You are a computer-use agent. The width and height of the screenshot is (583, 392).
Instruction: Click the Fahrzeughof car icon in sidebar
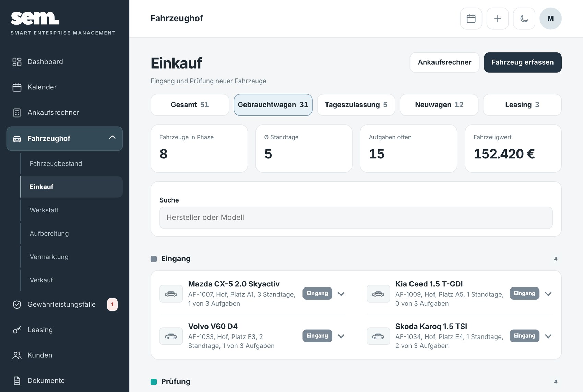pos(17,139)
